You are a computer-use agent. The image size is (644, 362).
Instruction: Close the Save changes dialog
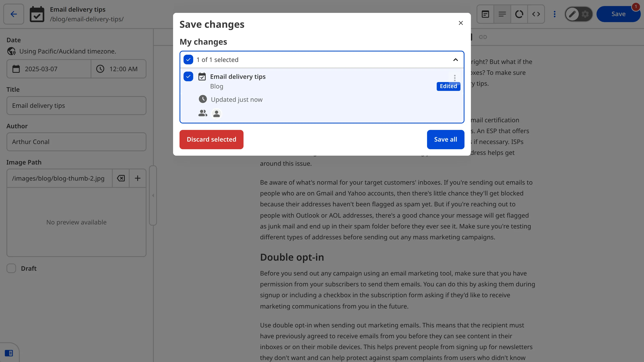pyautogui.click(x=461, y=23)
